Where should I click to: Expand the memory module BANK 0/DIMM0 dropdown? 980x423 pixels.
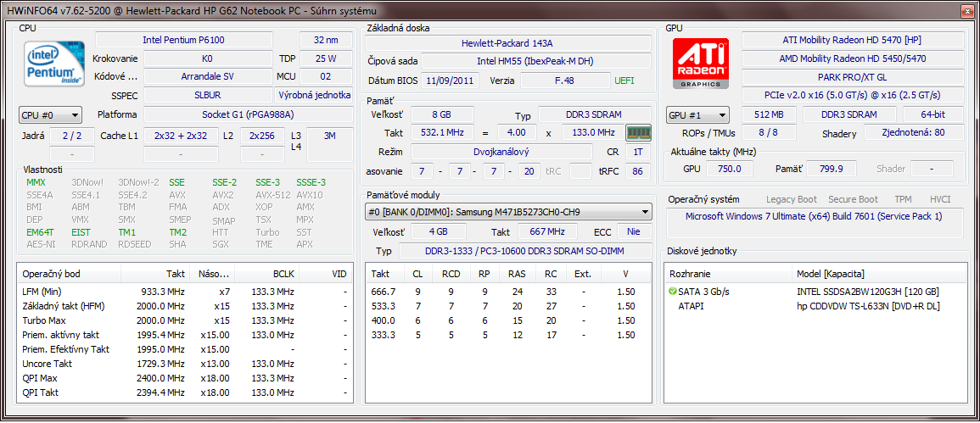[508, 212]
